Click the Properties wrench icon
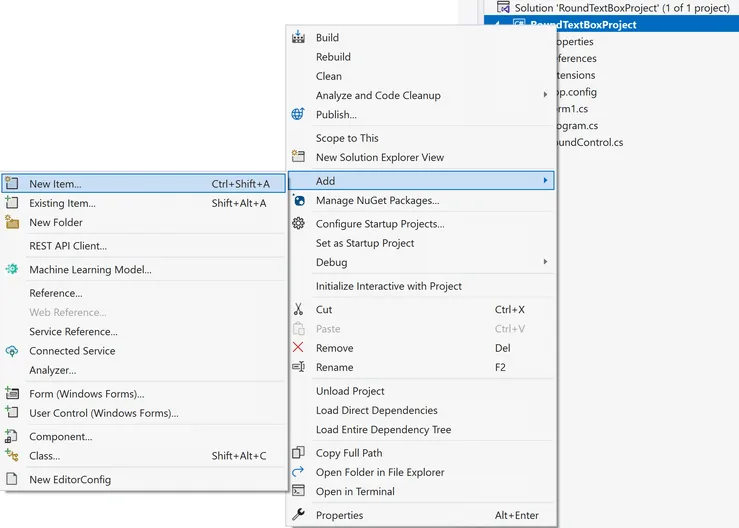Viewport: 739px width, 528px height. [298, 514]
